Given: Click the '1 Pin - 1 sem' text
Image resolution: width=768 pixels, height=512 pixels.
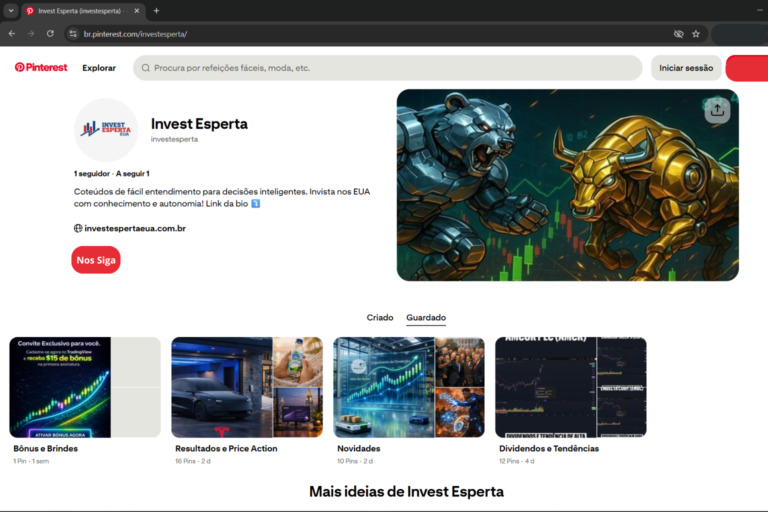Looking at the screenshot, I should [x=31, y=461].
